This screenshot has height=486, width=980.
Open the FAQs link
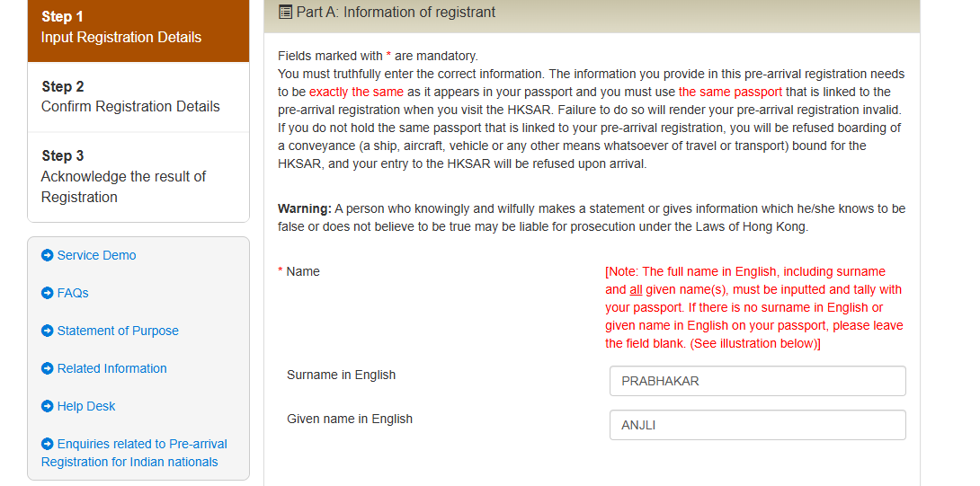click(73, 293)
